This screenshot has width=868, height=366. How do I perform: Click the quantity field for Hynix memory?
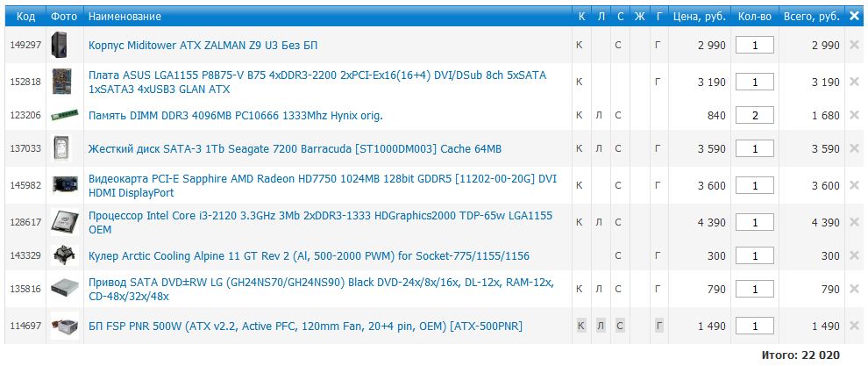click(x=755, y=115)
